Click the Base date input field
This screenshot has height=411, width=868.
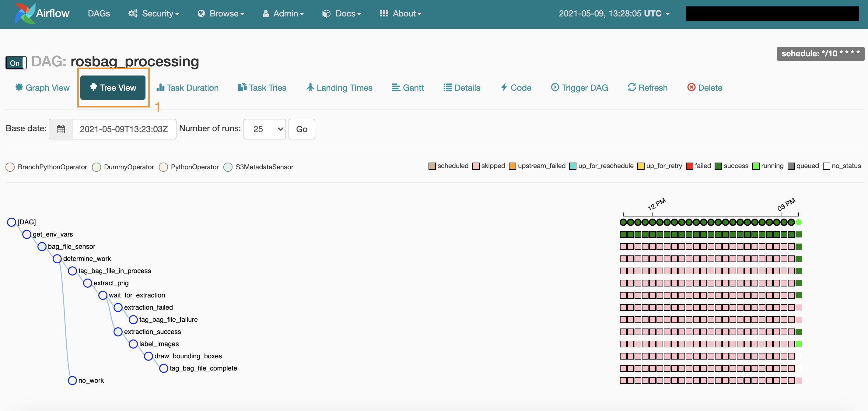124,129
